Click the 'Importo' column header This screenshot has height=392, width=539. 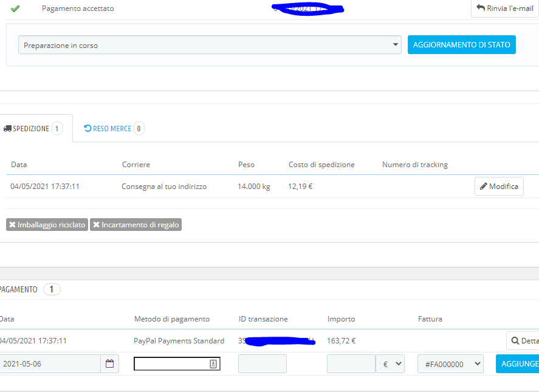(x=341, y=319)
